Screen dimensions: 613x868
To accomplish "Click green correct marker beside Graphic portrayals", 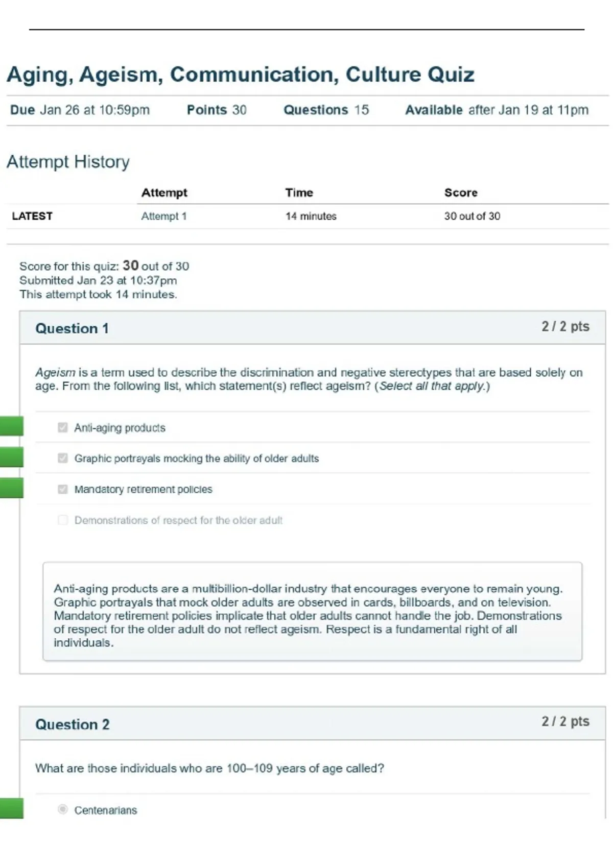I will point(11,457).
